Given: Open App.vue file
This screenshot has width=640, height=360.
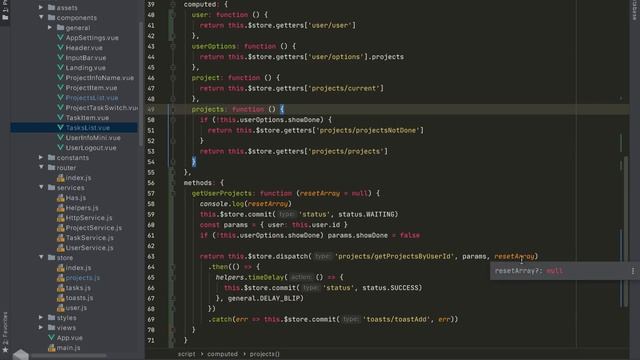Looking at the screenshot, I should (x=69, y=338).
